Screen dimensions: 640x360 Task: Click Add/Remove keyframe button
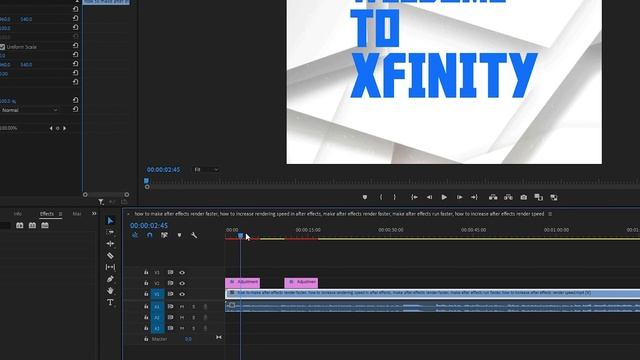58,128
